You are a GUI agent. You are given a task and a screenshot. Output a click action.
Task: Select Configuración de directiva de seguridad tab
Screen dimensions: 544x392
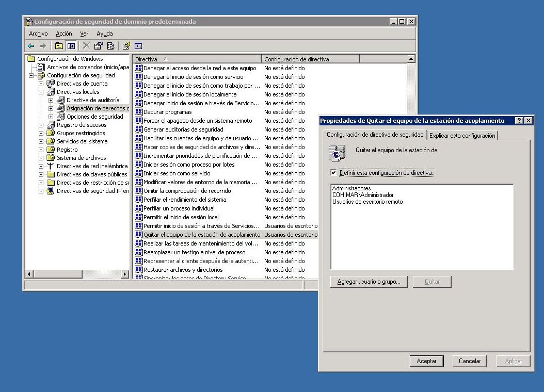(x=375, y=135)
